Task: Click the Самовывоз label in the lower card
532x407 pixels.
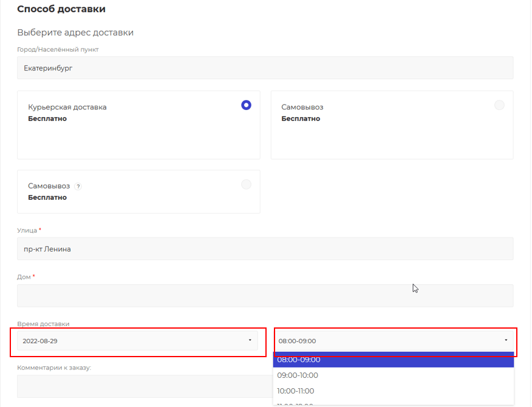Action: (49, 186)
